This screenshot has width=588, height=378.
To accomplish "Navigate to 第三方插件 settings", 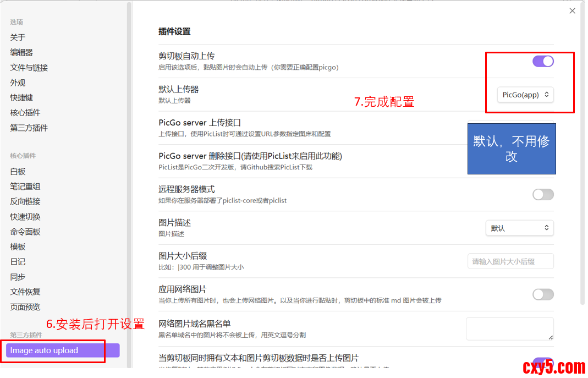I will click(29, 128).
